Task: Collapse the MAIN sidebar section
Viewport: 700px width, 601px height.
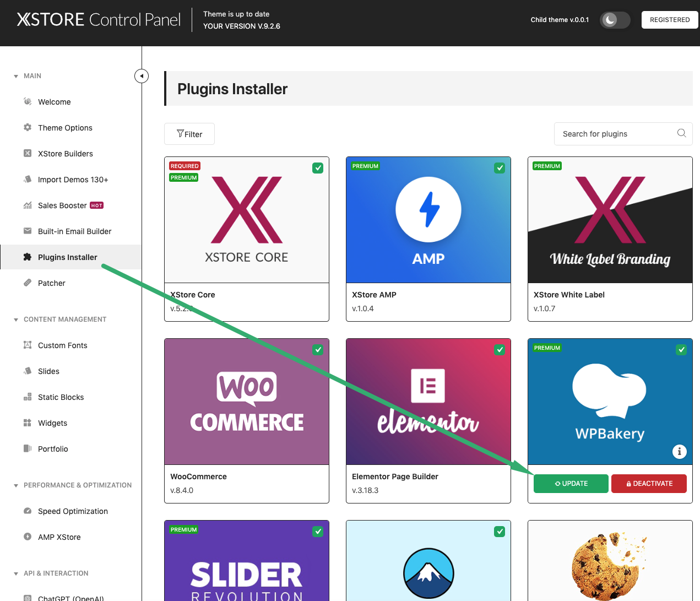Action: tap(16, 76)
